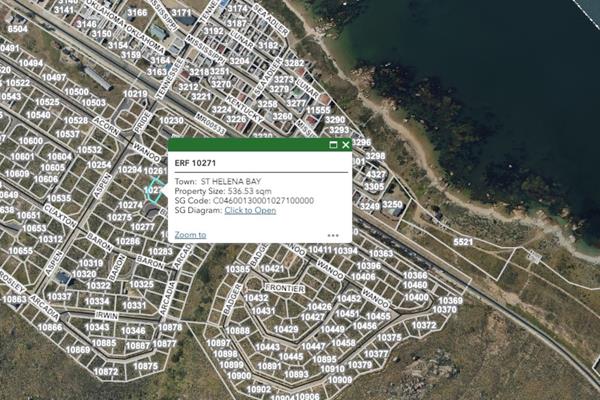Open SG Diagram via Click to Open
Viewport: 600px width, 400px height.
[250, 210]
